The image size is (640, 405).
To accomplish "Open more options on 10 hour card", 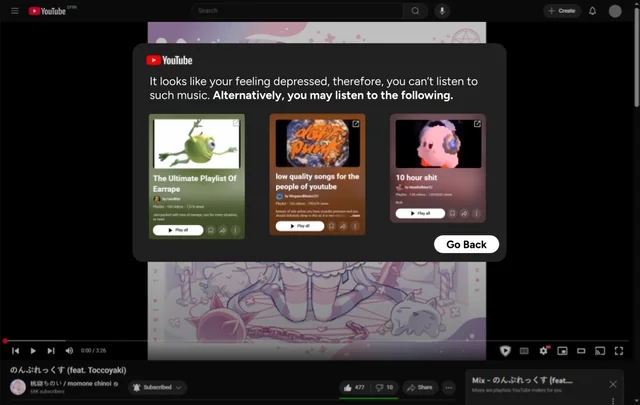I will tap(476, 213).
